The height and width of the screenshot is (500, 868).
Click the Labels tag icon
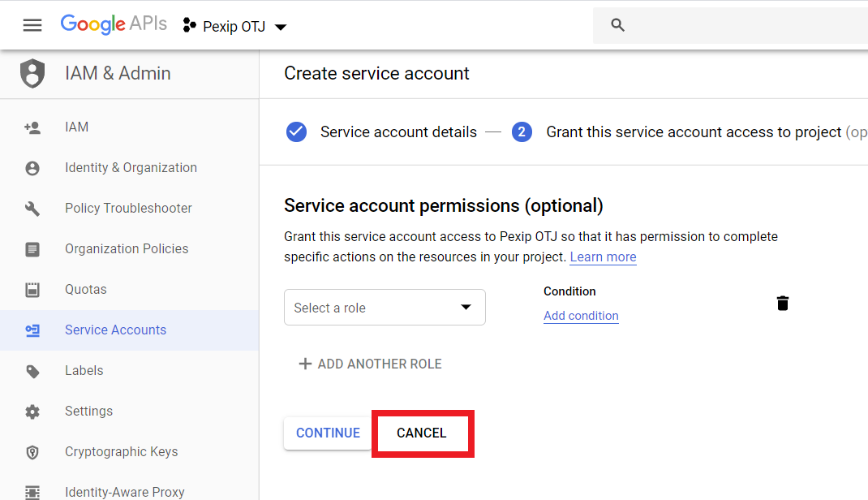(32, 371)
